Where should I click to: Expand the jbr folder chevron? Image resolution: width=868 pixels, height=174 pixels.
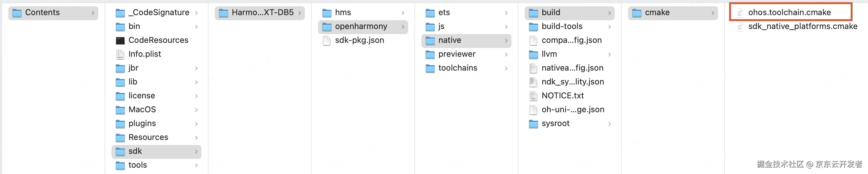point(197,68)
